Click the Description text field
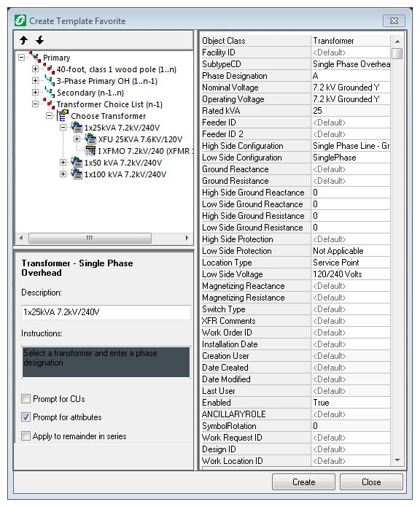This screenshot has width=420, height=507. [x=106, y=312]
